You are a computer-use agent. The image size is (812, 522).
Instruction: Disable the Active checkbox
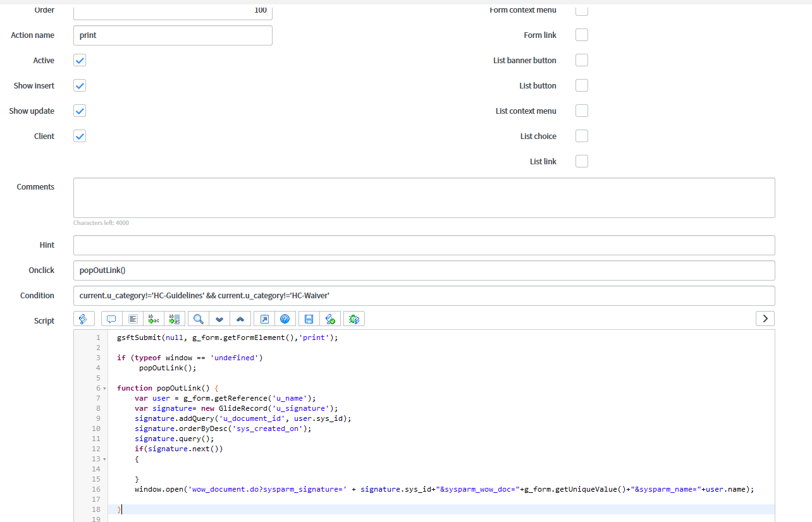coord(79,60)
